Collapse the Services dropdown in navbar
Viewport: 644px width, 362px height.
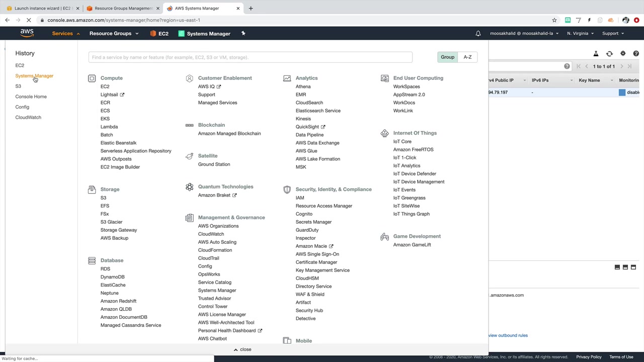click(x=66, y=34)
